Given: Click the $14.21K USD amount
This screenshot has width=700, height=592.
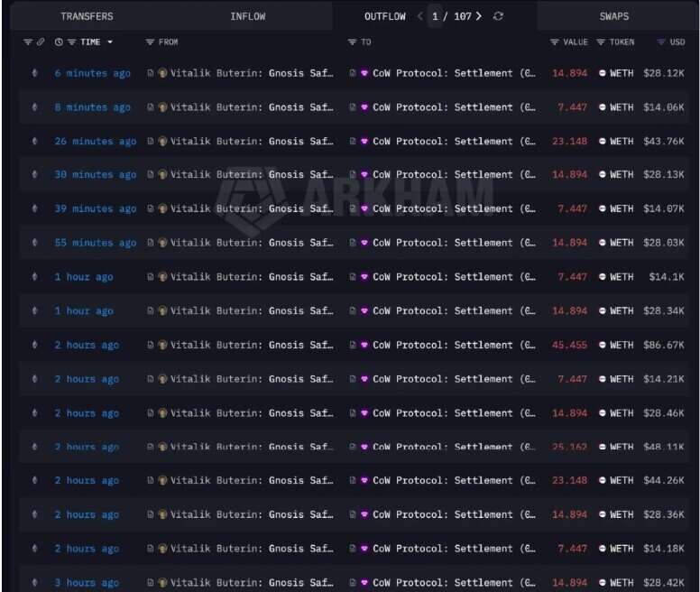Looking at the screenshot, I should pos(664,379).
